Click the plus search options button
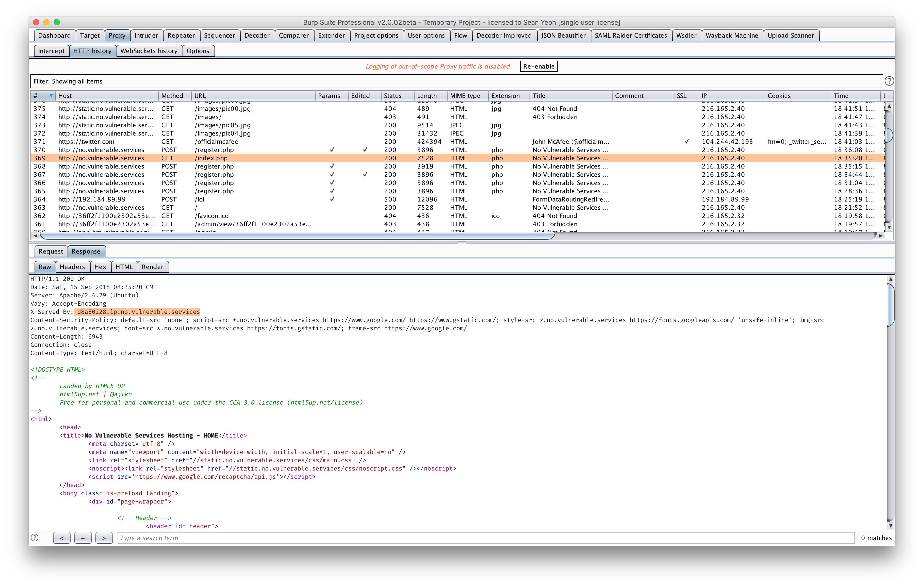 point(83,538)
